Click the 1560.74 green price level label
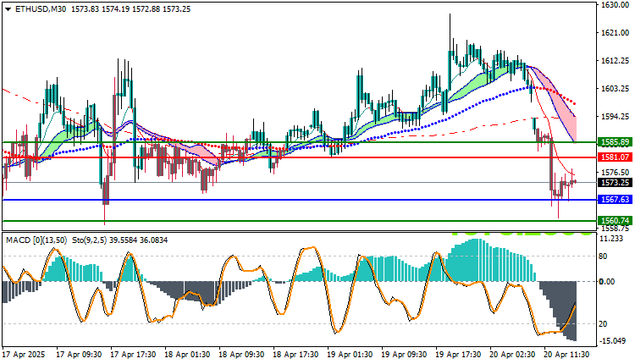This screenshot has height=364, width=635. 616,221
